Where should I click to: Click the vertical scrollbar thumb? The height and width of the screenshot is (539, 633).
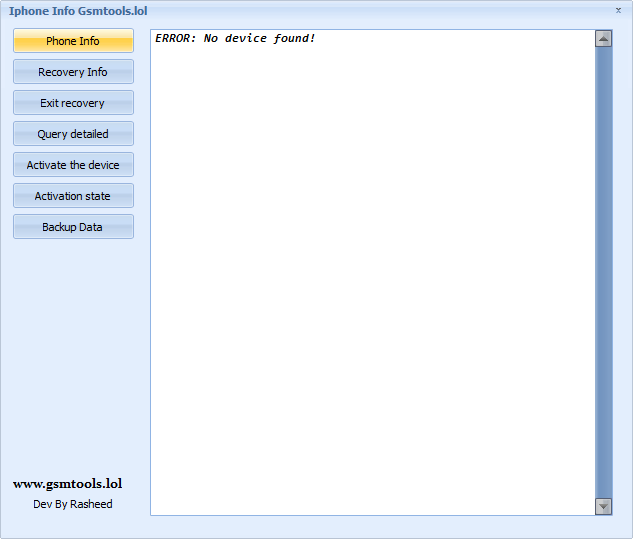[603, 270]
